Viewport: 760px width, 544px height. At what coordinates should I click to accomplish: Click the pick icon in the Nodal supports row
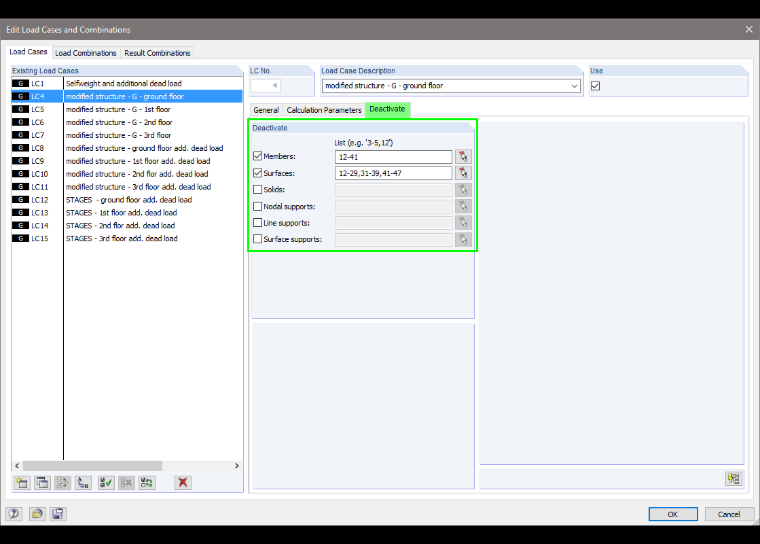coord(463,207)
